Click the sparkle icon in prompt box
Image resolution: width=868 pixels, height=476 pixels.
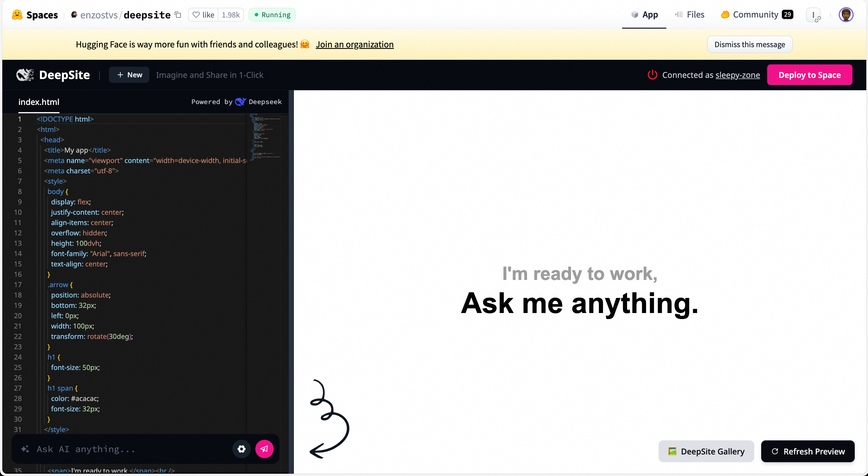[x=25, y=449]
